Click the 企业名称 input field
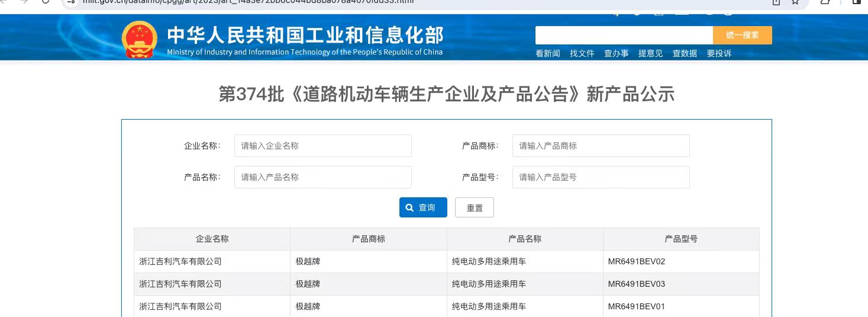This screenshot has height=317, width=868. [322, 146]
